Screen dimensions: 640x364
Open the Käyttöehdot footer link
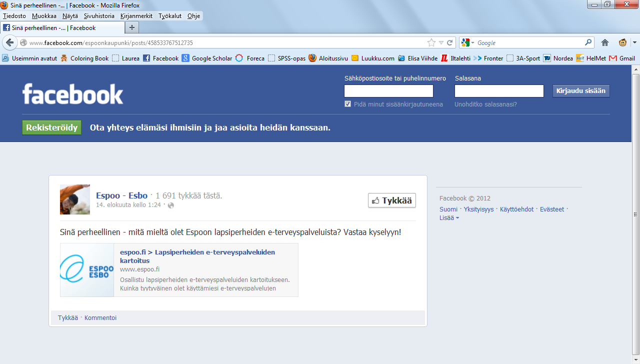click(x=517, y=209)
